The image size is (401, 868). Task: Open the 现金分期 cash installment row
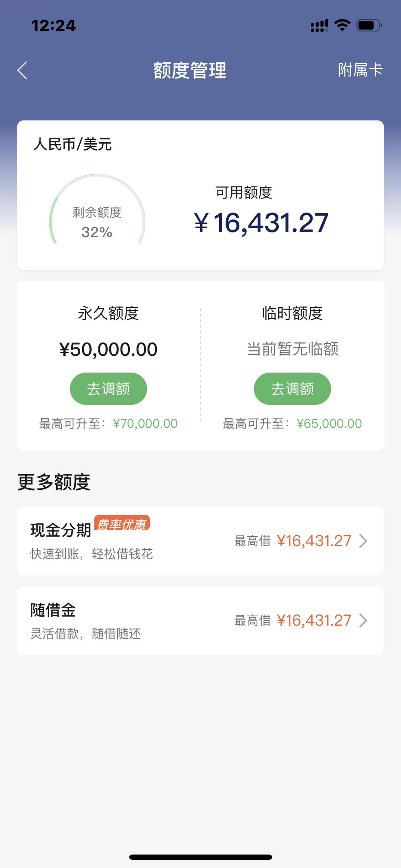[200, 540]
